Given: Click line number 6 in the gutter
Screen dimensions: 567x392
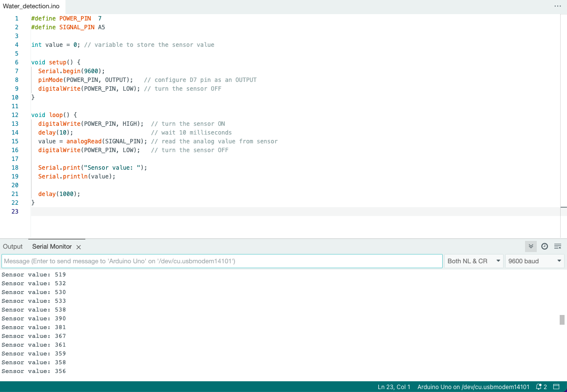Looking at the screenshot, I should [x=17, y=62].
